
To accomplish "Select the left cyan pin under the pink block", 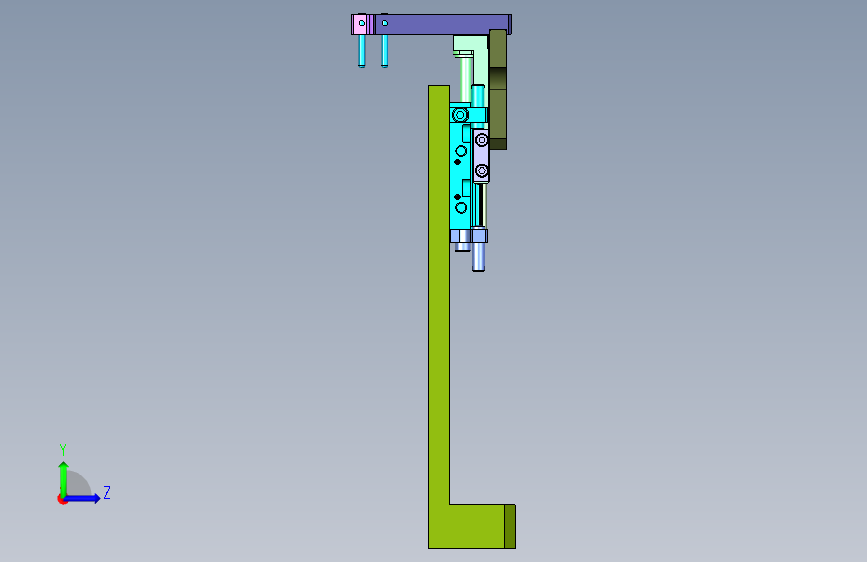I will 362,51.
